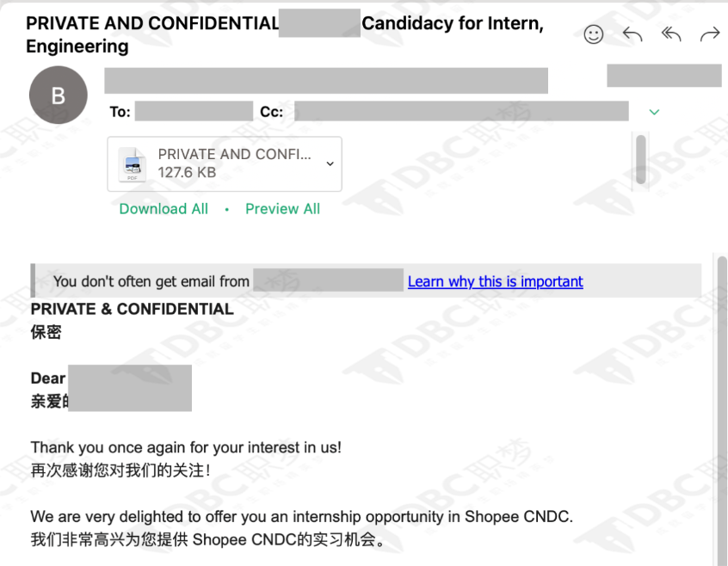Click the email subject heading text
The image size is (728, 566).
point(285,34)
